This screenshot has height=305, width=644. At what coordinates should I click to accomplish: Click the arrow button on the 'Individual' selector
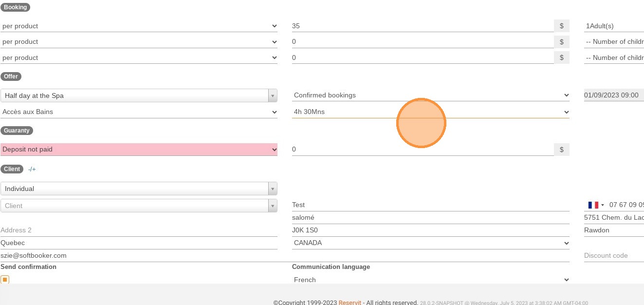[x=273, y=189]
